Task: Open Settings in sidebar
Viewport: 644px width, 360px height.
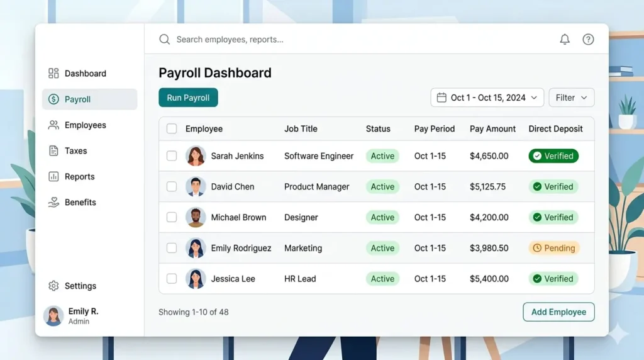Action: [89, 286]
